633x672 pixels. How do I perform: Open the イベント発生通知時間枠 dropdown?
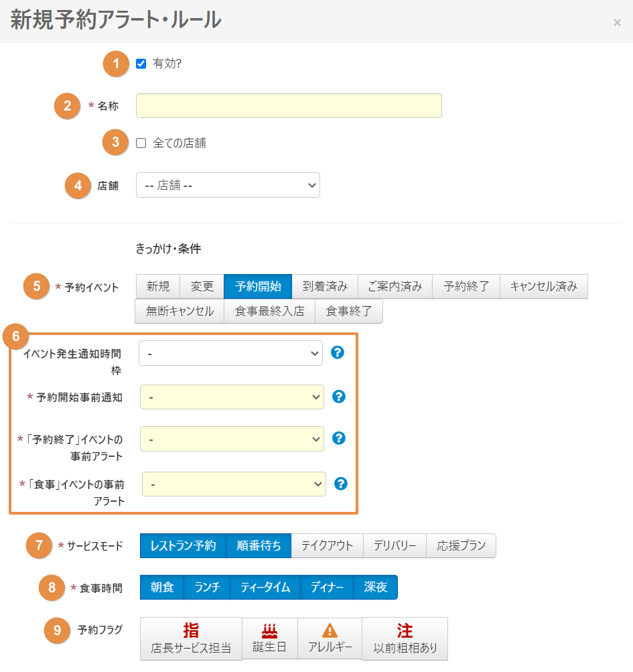pyautogui.click(x=230, y=353)
